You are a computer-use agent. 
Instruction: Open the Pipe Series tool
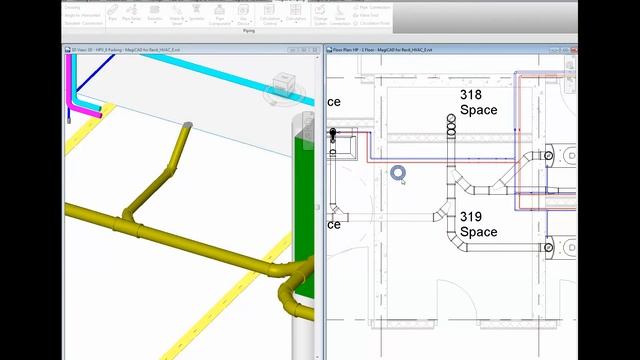131,13
